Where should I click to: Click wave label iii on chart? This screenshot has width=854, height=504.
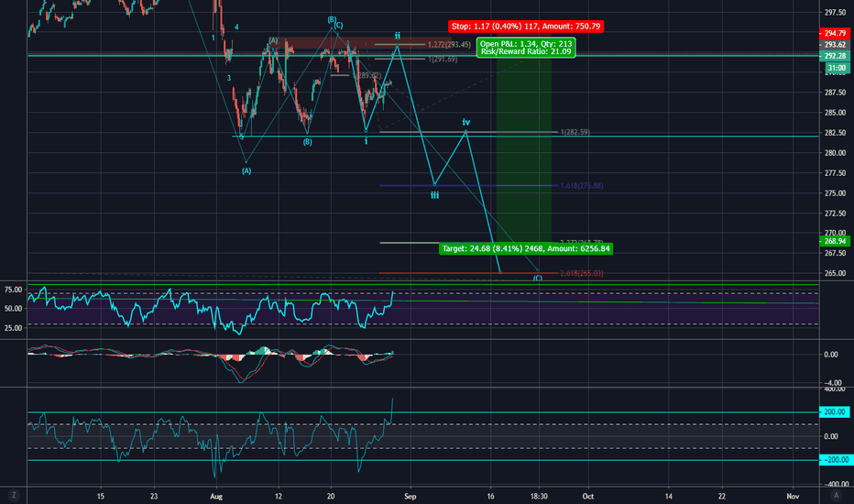click(x=434, y=195)
